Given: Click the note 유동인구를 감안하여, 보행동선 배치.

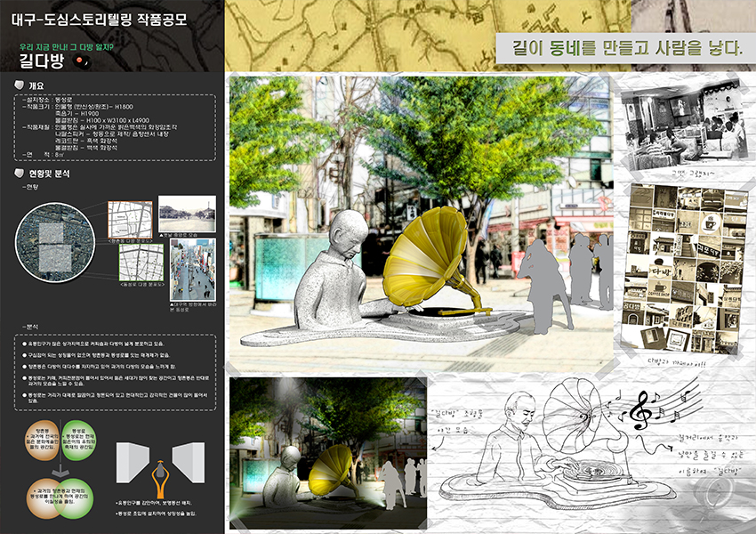Looking at the screenshot, I should [x=154, y=503].
